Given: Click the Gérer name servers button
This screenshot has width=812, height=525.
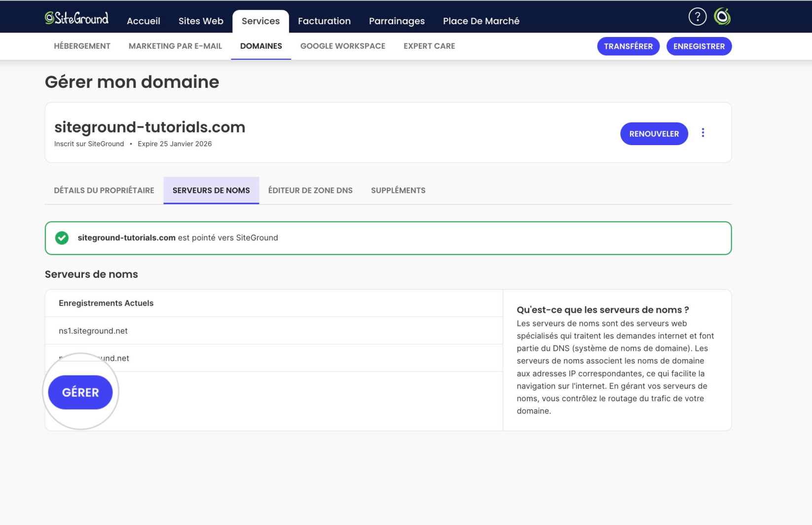Looking at the screenshot, I should click(80, 392).
